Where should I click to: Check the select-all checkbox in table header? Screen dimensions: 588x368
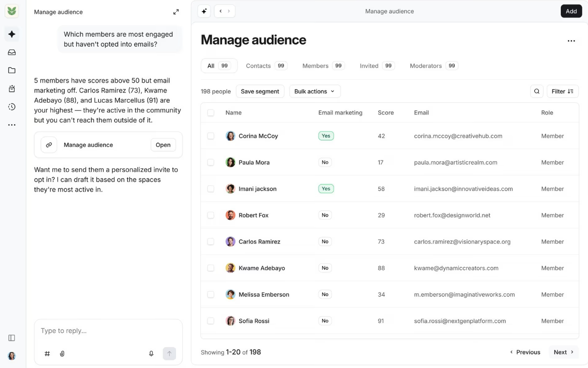(211, 113)
